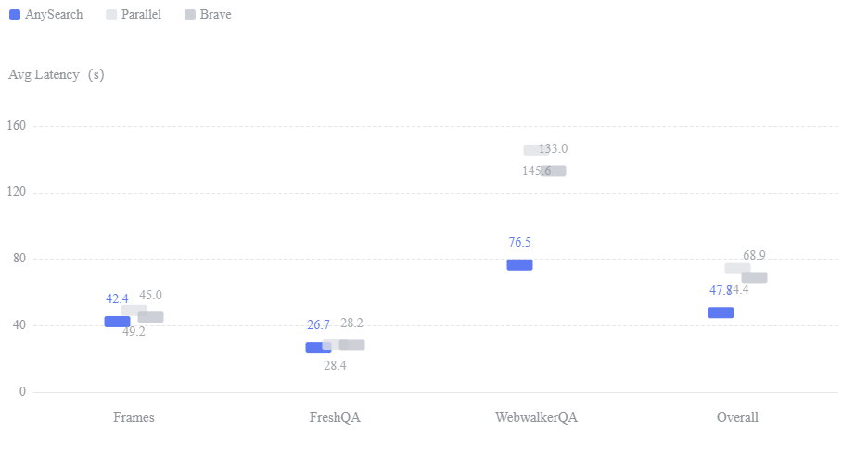Select the AnySearch marker for FreshQA
Viewport: 868px width, 469px height.
[318, 348]
